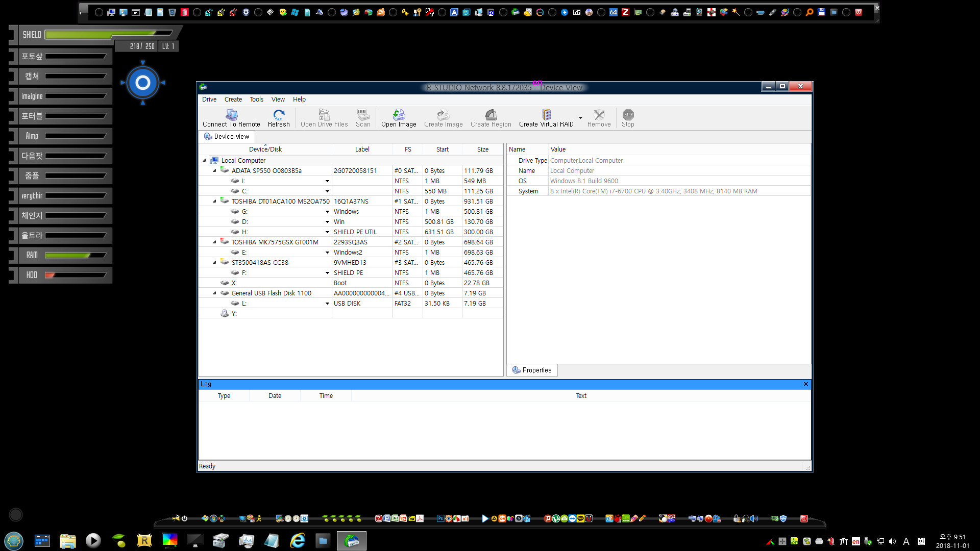Open the file explorer folder in taskbar
Screen dimensions: 980x551
(x=68, y=540)
